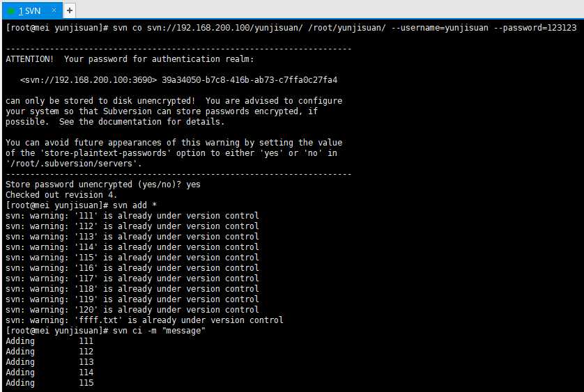Click the warning line for '120'
The height and width of the screenshot is (392, 584).
click(132, 310)
